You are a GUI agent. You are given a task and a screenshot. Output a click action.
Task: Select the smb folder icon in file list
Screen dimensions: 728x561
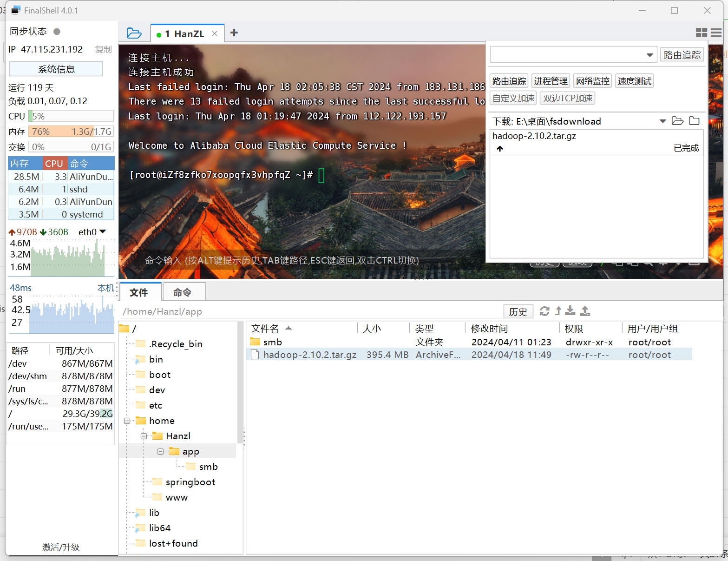(x=255, y=342)
